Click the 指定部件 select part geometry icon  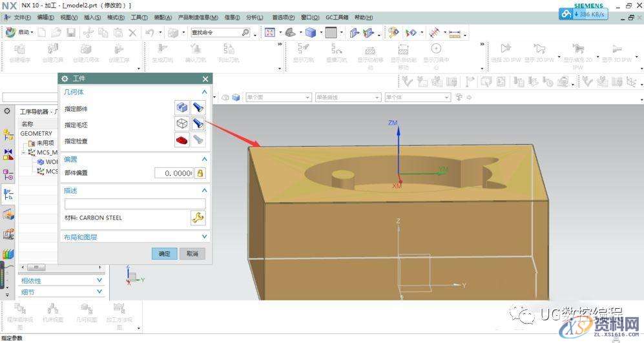pyautogui.click(x=182, y=109)
